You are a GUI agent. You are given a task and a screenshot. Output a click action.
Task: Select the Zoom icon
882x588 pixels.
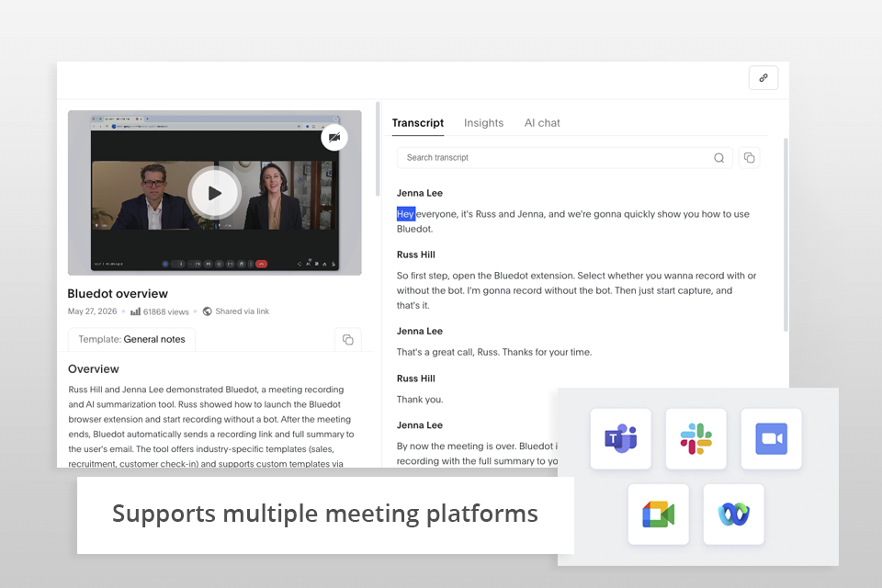771,439
